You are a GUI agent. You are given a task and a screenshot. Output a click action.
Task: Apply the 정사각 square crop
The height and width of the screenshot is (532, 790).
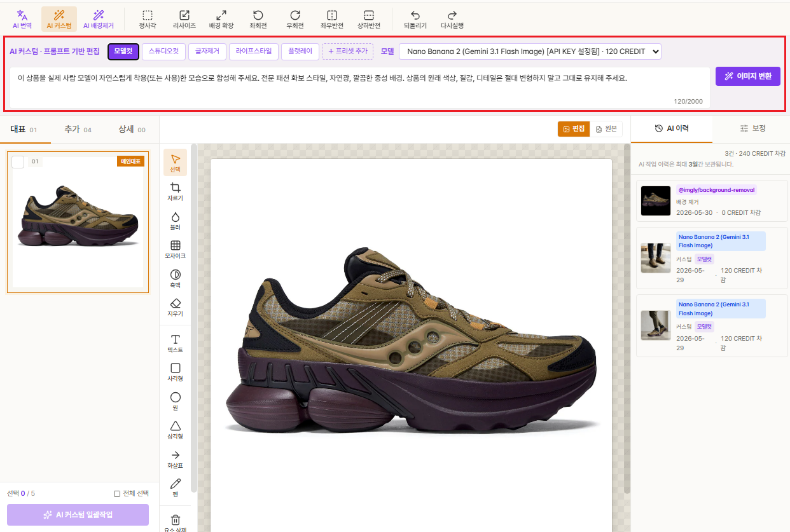148,20
